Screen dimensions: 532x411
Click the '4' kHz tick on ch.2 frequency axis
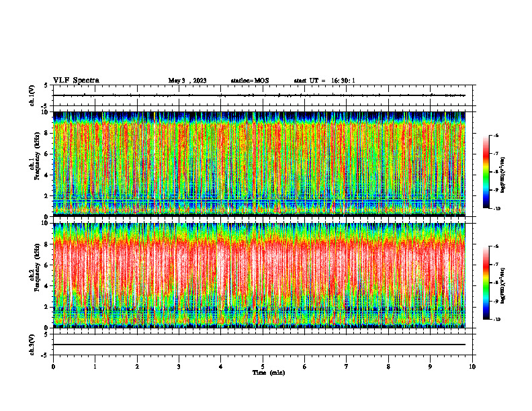[46, 286]
